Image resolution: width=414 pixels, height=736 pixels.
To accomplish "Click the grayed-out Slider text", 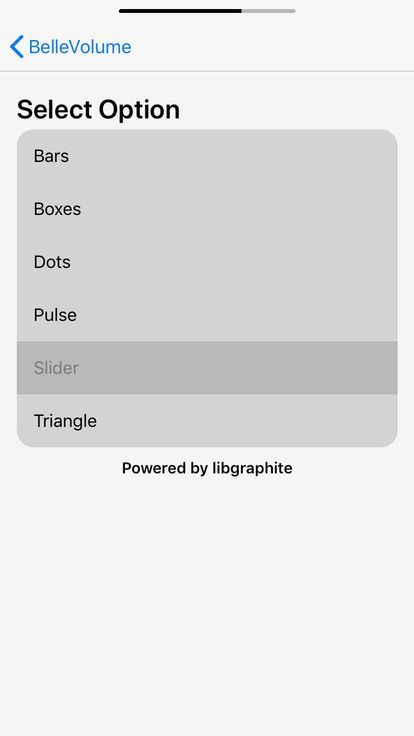I will (x=56, y=368).
